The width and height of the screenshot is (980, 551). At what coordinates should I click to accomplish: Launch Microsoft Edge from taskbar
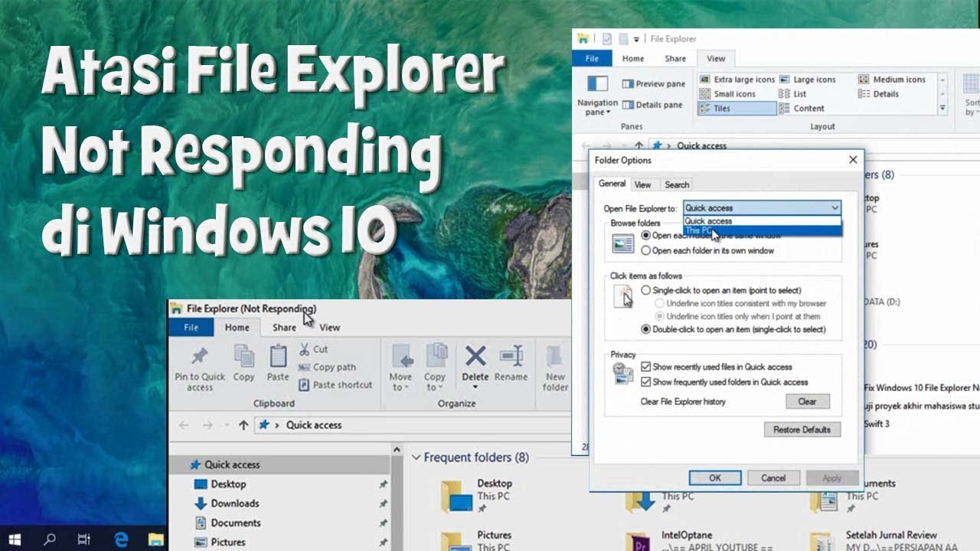(120, 540)
